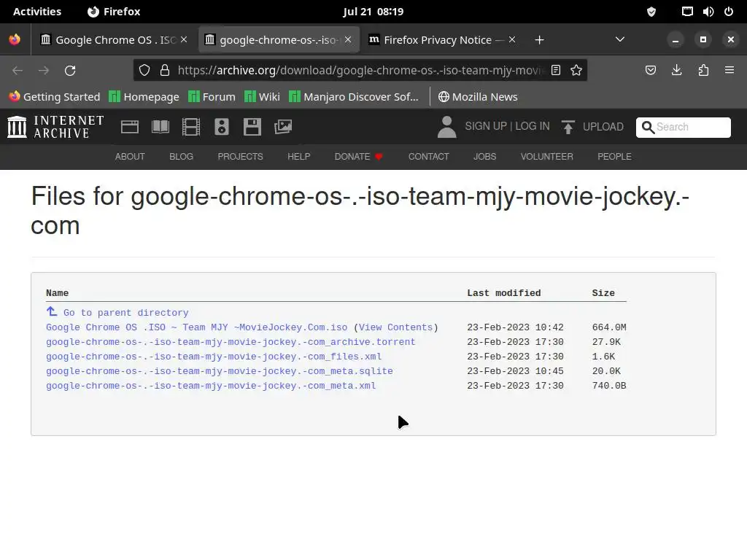
Task: Open ABOUT menu item
Action: 130,157
